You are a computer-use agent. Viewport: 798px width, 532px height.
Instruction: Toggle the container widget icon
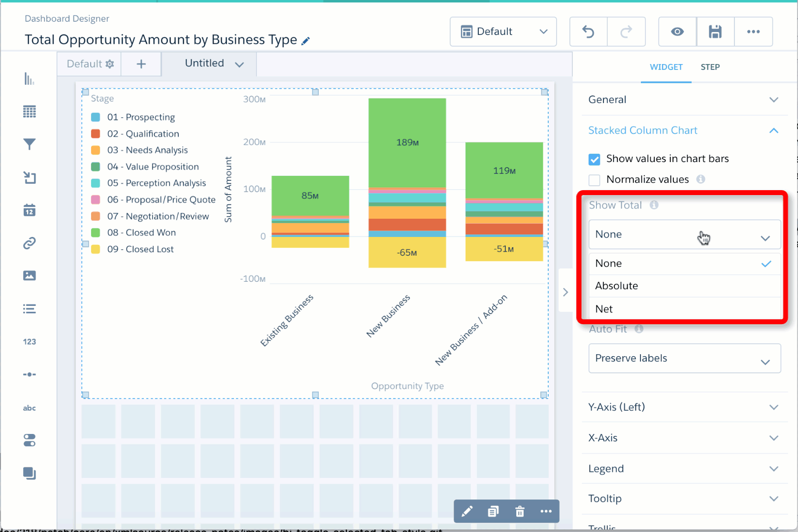click(30, 473)
